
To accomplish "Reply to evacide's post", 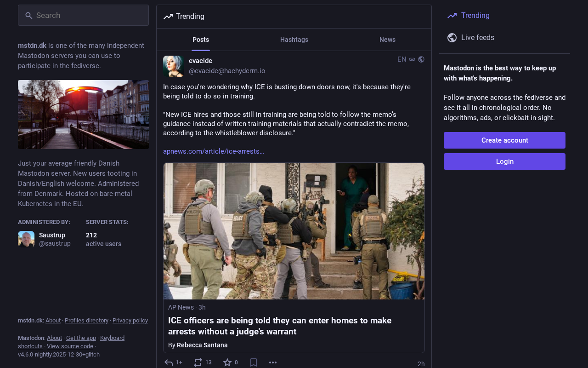I will (x=169, y=362).
